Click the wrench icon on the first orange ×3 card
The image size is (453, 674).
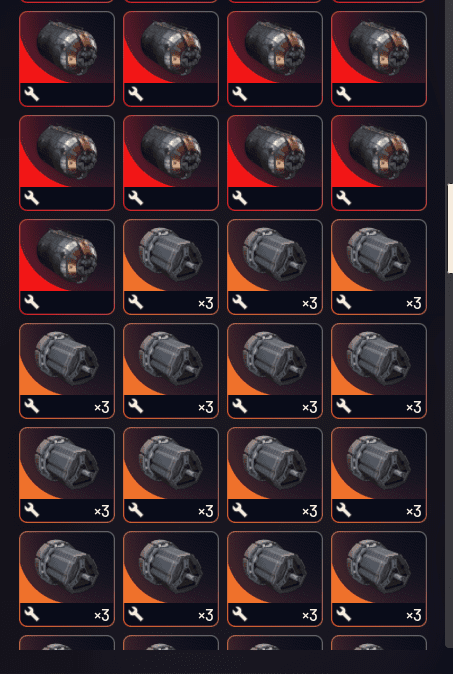136,303
